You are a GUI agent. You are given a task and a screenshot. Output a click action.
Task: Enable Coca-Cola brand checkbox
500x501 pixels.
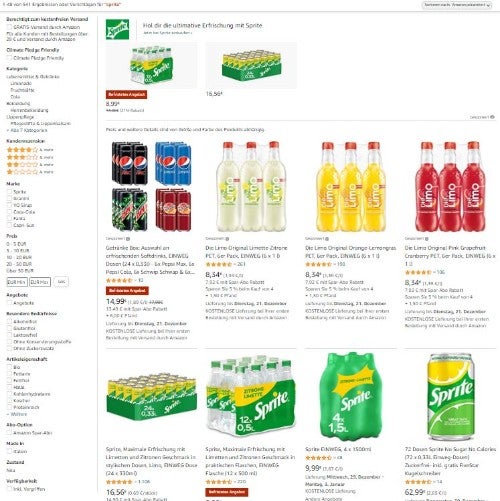[9, 212]
